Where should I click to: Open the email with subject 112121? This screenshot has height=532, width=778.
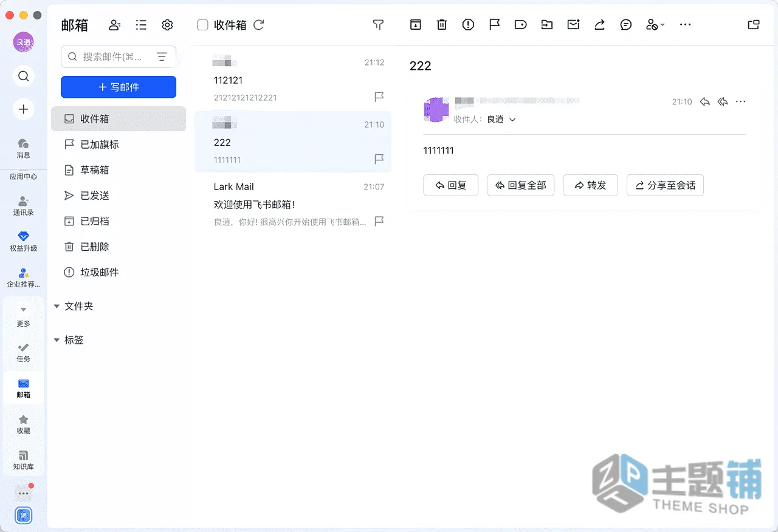point(293,80)
